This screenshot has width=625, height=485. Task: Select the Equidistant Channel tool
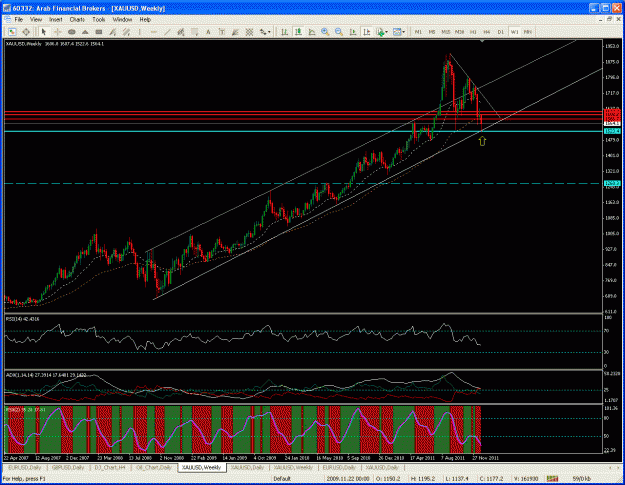click(x=126, y=32)
